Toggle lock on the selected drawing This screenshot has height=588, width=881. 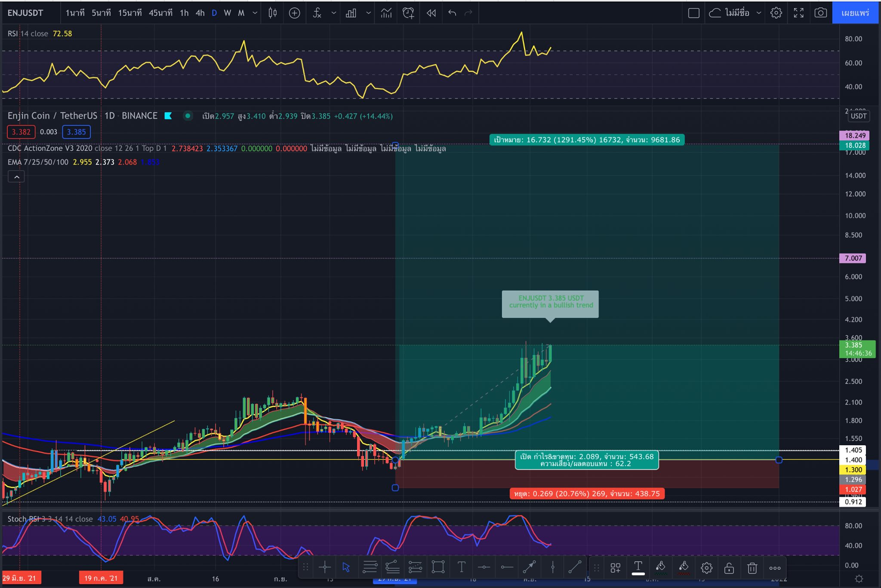click(x=729, y=568)
